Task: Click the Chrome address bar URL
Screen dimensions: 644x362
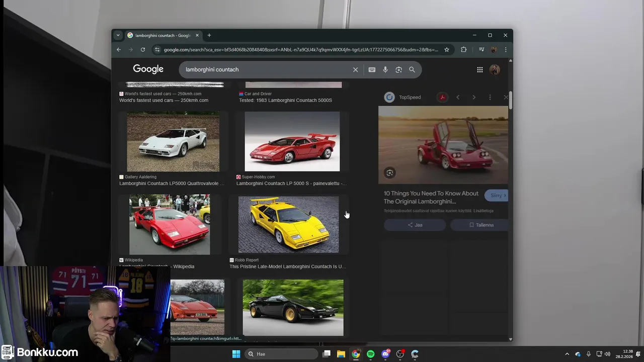Action: click(x=301, y=50)
